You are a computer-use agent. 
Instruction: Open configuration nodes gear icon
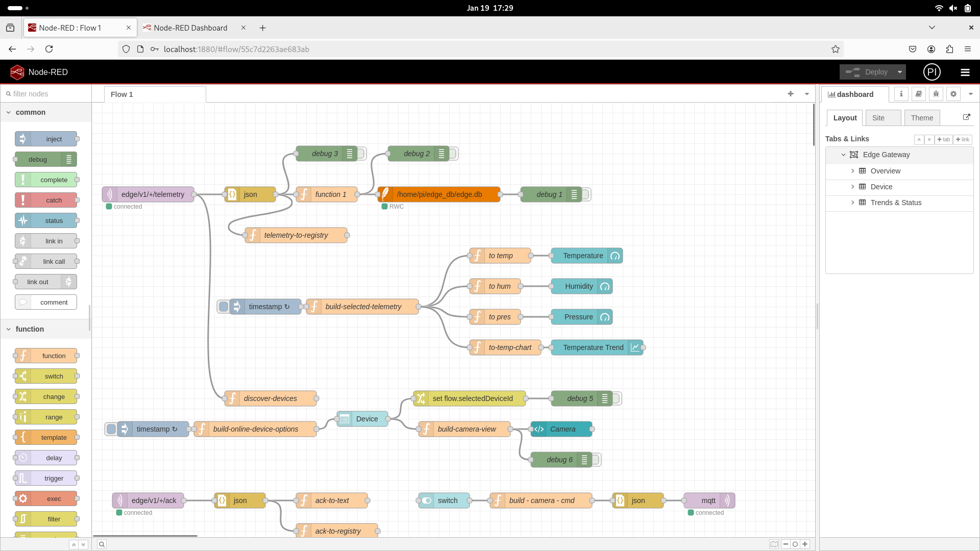[x=953, y=94]
